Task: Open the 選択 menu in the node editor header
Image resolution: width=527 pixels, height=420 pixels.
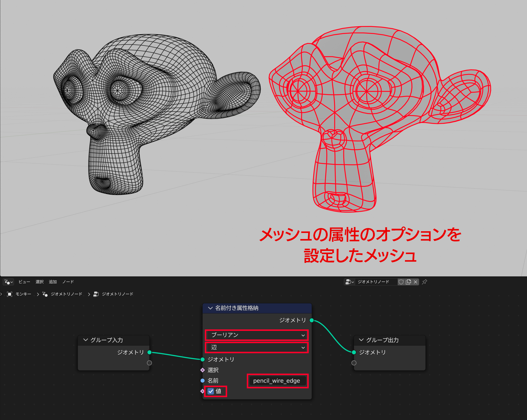Action: tap(40, 282)
